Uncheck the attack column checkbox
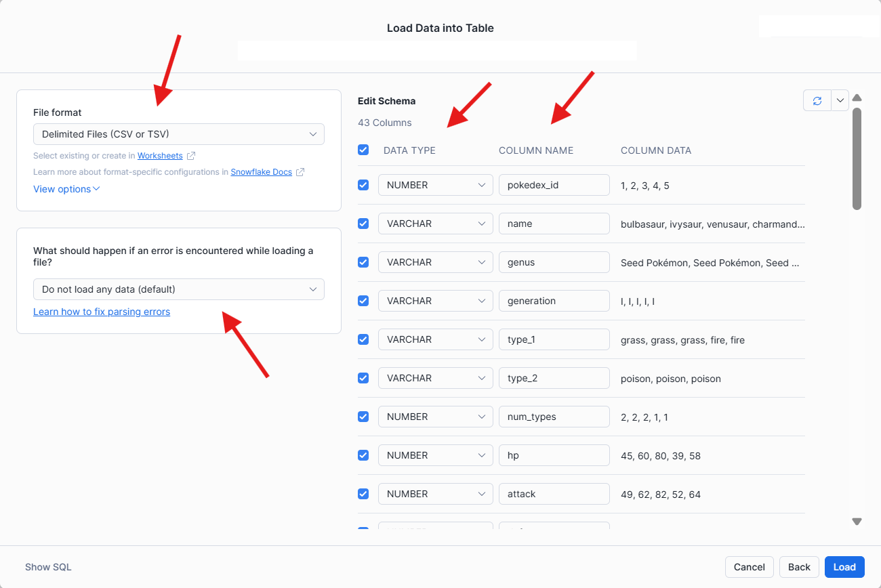This screenshot has width=881, height=588. pyautogui.click(x=363, y=493)
